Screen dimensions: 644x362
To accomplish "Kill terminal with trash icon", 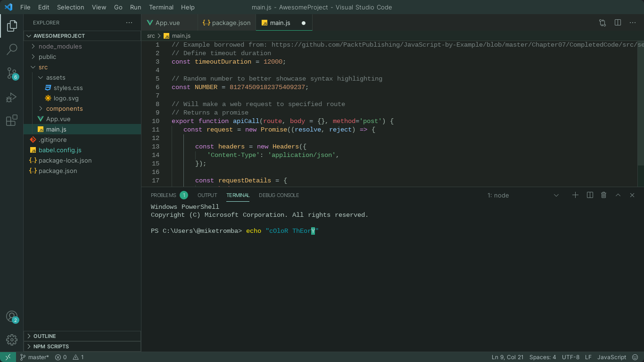I will pos(603,195).
